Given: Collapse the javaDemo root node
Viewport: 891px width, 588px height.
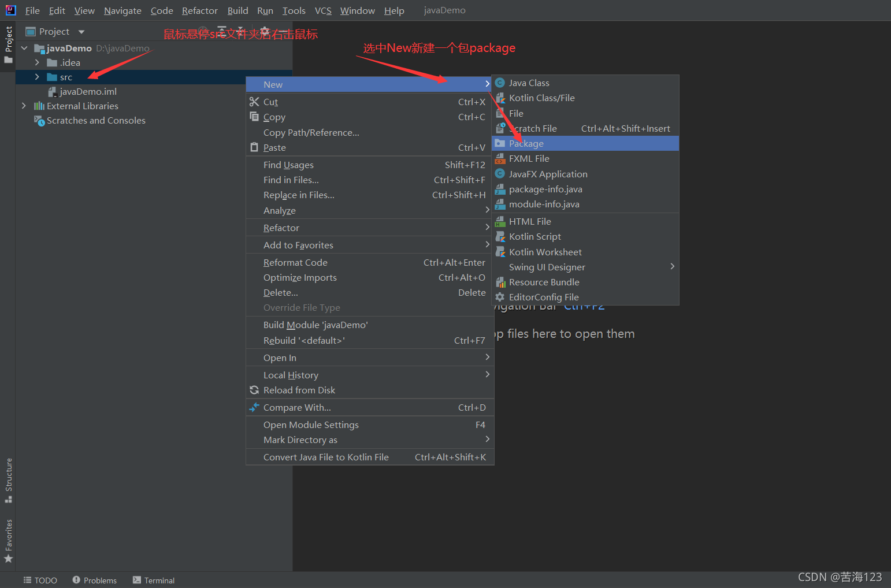Looking at the screenshot, I should [x=24, y=49].
